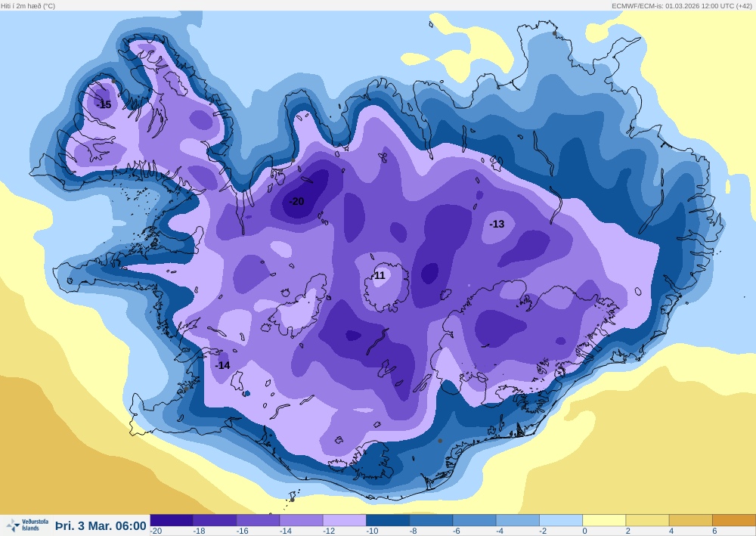Screen dimensions: 756x536
Task: Click the -13 temperature label on map
Action: pos(497,224)
